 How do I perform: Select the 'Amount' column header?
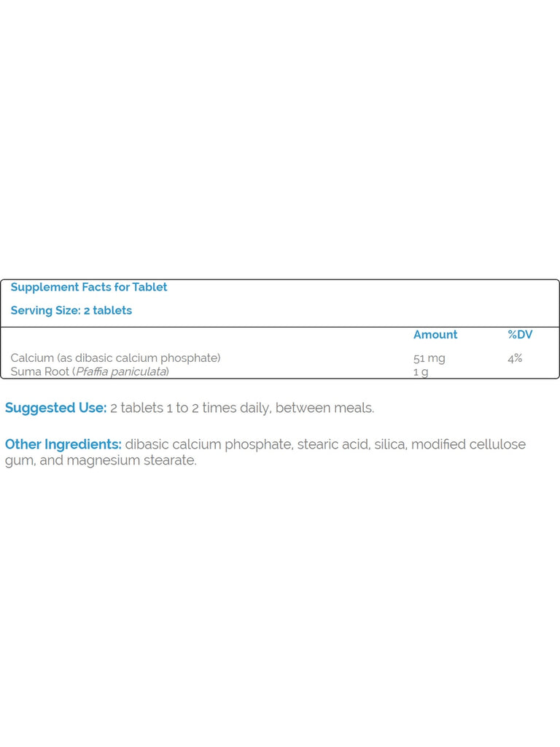435,334
